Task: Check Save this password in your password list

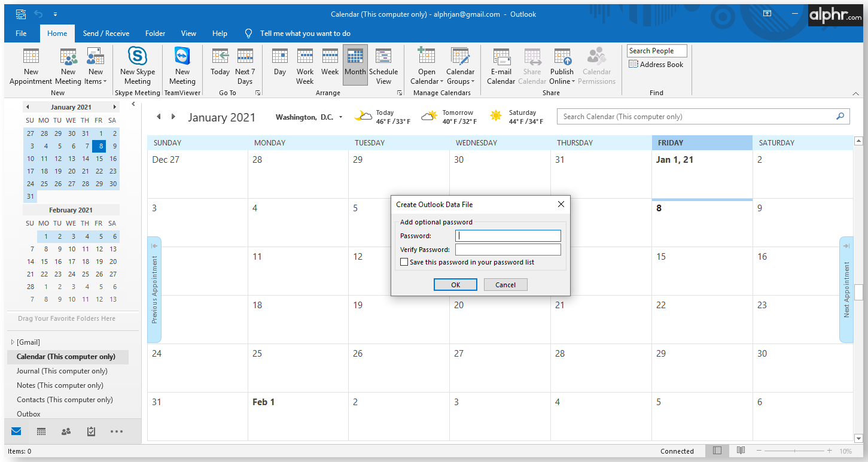Action: tap(404, 262)
